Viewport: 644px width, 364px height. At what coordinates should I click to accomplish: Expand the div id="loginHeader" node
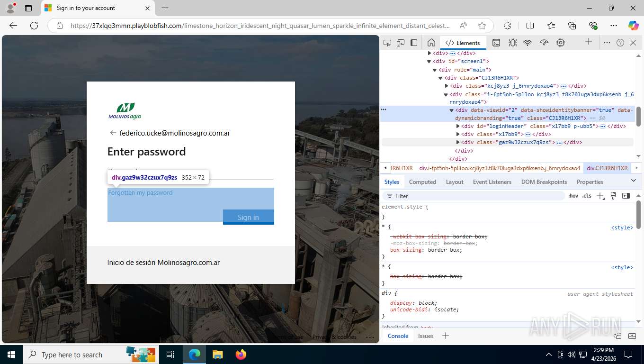(458, 126)
